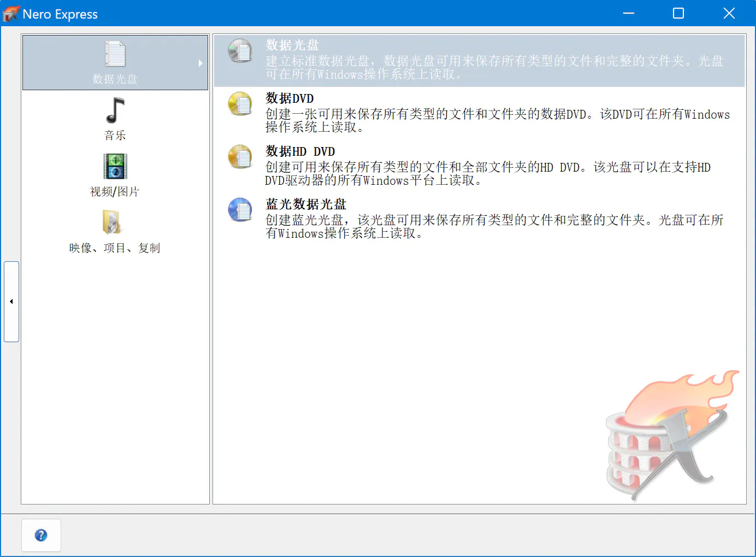Switch to the 视频/图片 category label
756x557 pixels.
pyautogui.click(x=115, y=191)
